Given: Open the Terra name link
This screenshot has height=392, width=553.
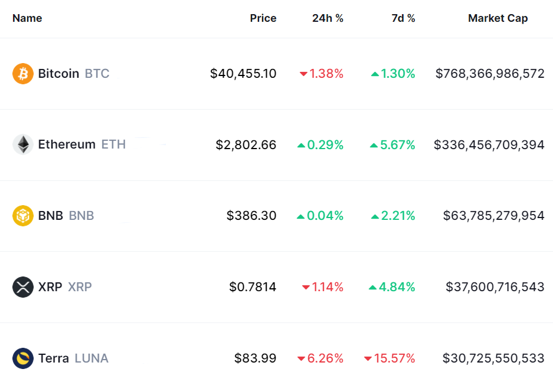Looking at the screenshot, I should [54, 358].
